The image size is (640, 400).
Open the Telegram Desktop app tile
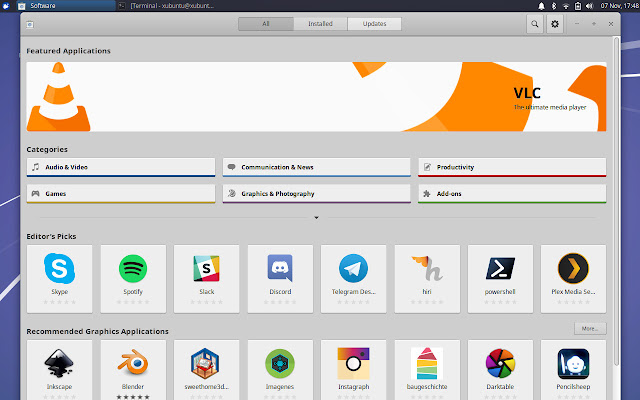[353, 279]
